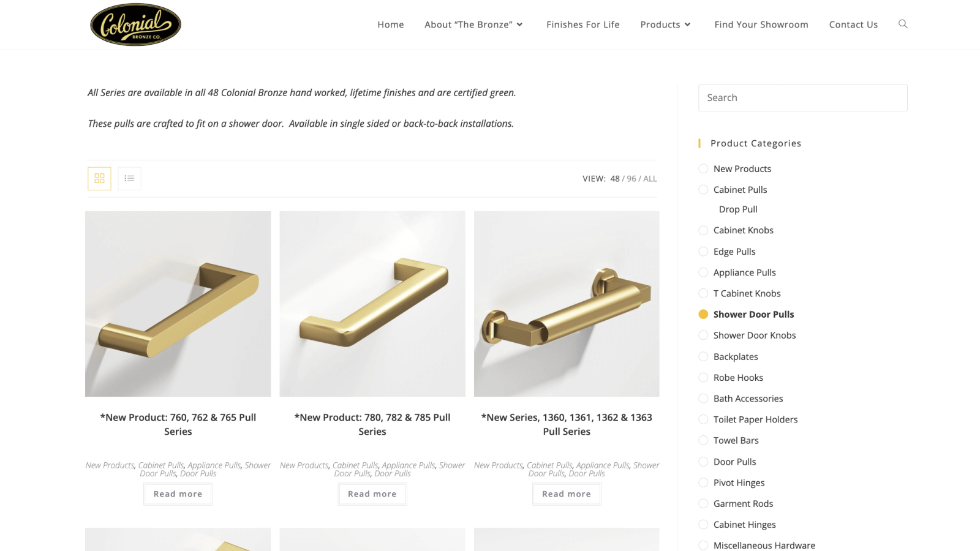
Task: View ALL products link
Action: tap(650, 179)
